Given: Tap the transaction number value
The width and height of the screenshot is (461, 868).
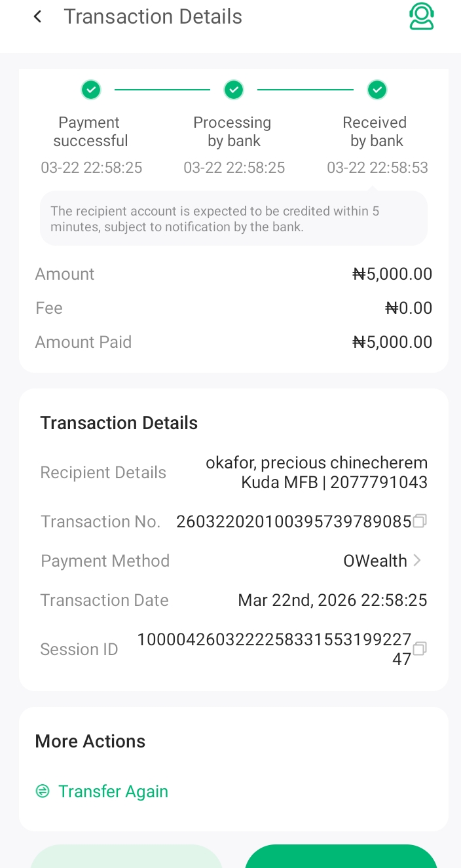Looking at the screenshot, I should (293, 521).
